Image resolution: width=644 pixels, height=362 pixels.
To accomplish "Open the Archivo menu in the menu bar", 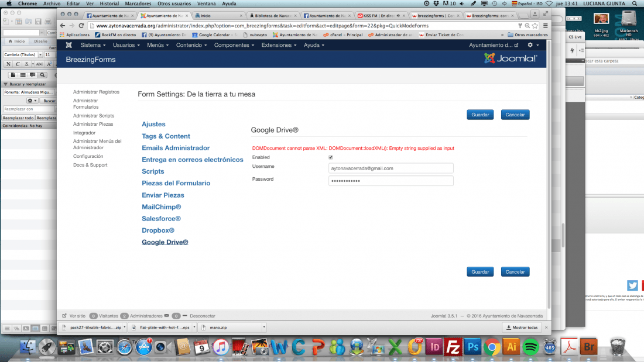I will tap(52, 4).
